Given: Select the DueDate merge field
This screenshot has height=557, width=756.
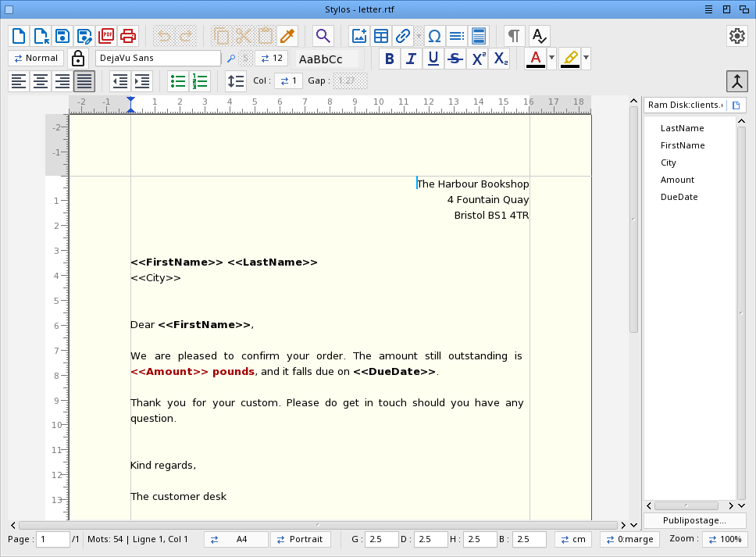Looking at the screenshot, I should (679, 197).
